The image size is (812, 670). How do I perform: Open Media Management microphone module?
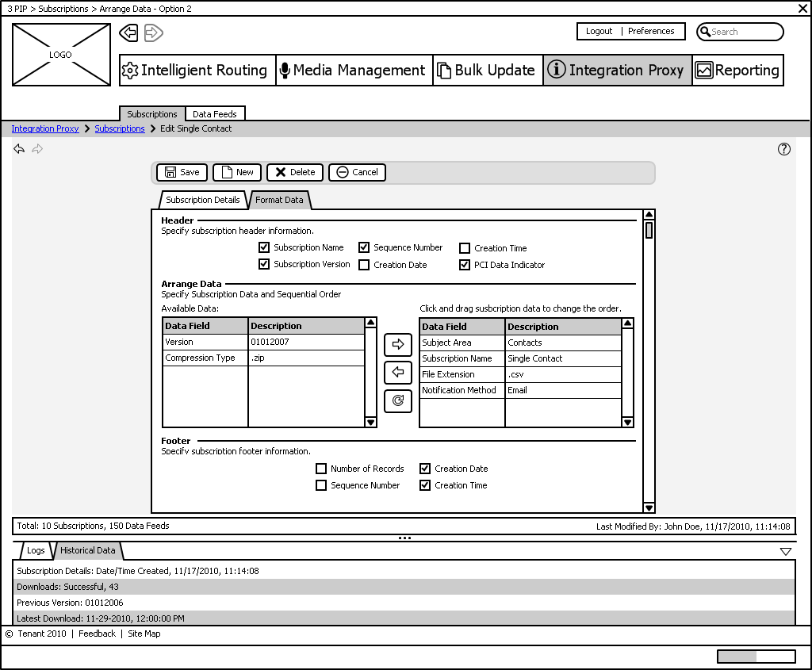click(x=354, y=70)
